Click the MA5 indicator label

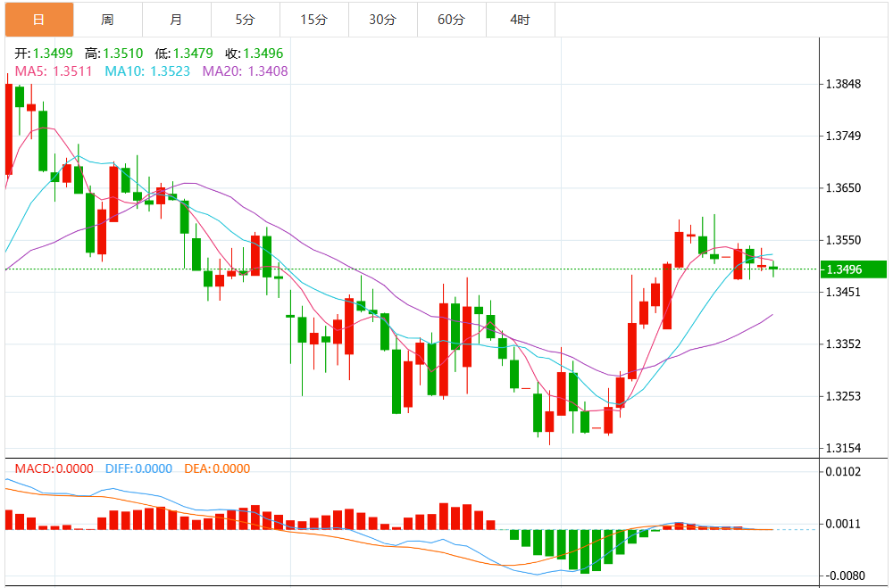coord(54,71)
